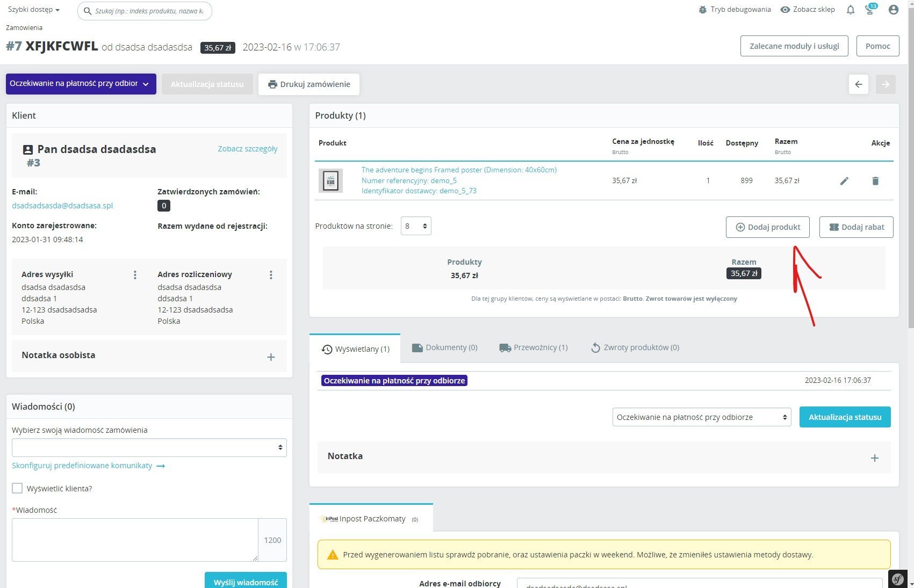Click the Dodaj produkt button
This screenshot has height=588, width=914.
click(768, 227)
